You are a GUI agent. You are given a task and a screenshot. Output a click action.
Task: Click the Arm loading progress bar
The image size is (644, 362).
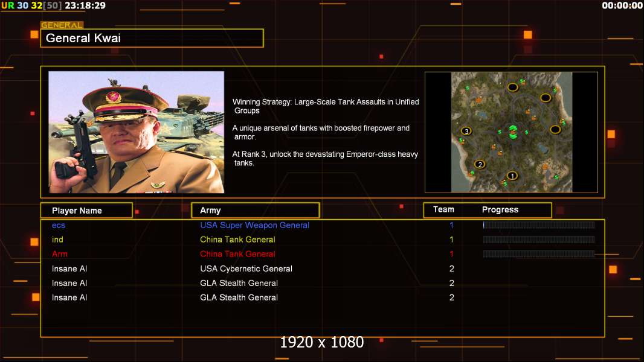click(x=538, y=254)
